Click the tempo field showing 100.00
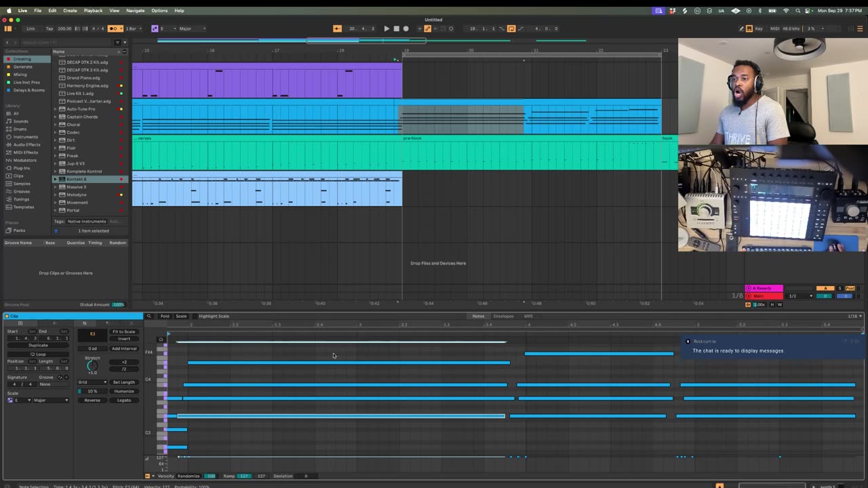 [64, 28]
